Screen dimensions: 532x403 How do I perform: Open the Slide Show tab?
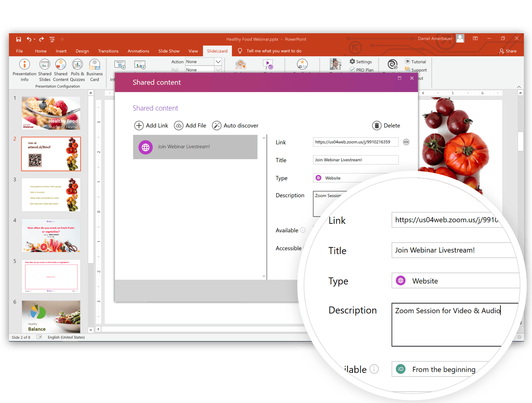pos(169,51)
